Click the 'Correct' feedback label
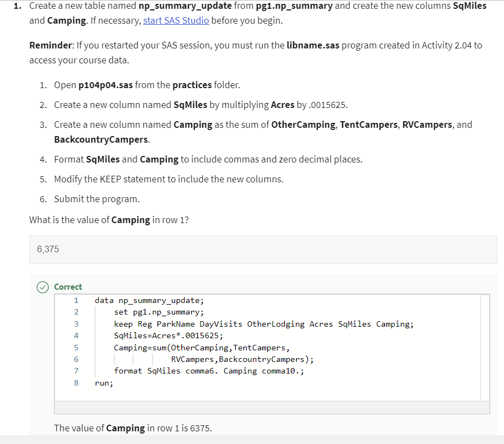 click(x=68, y=287)
